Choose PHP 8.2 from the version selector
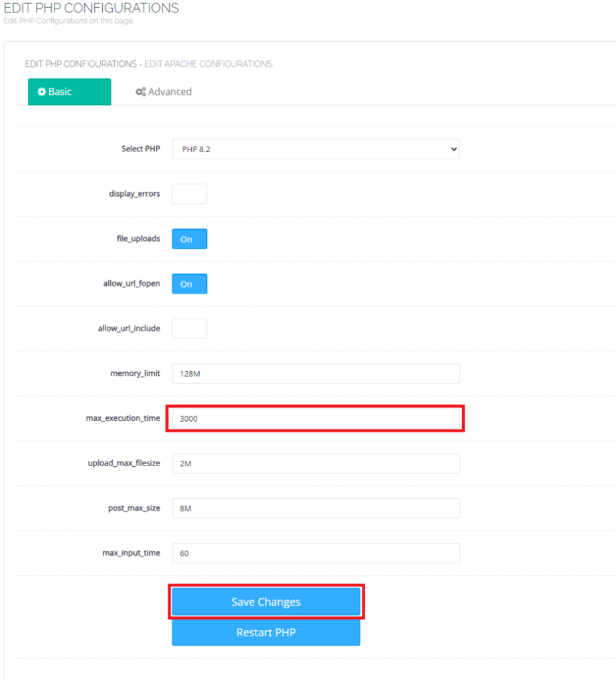Screen dimensions: 616x680 coord(316,149)
